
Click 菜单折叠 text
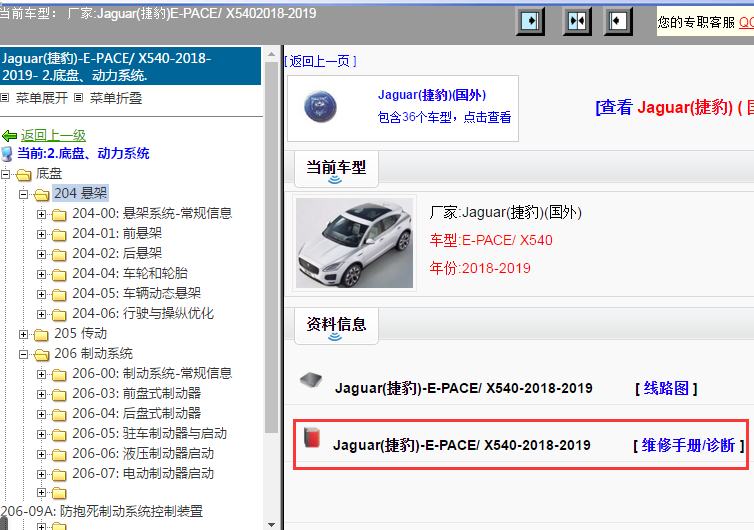(115, 98)
